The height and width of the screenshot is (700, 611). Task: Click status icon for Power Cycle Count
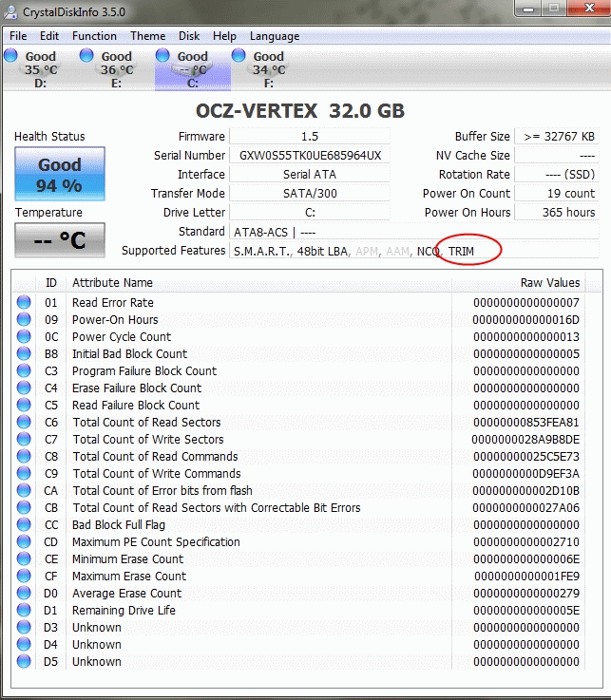24,336
